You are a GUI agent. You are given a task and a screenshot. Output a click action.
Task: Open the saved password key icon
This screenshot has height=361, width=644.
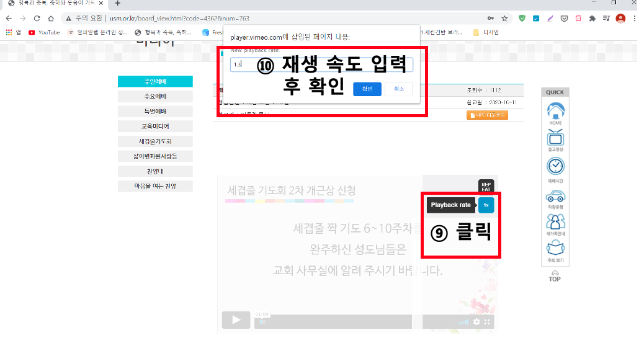(490, 19)
